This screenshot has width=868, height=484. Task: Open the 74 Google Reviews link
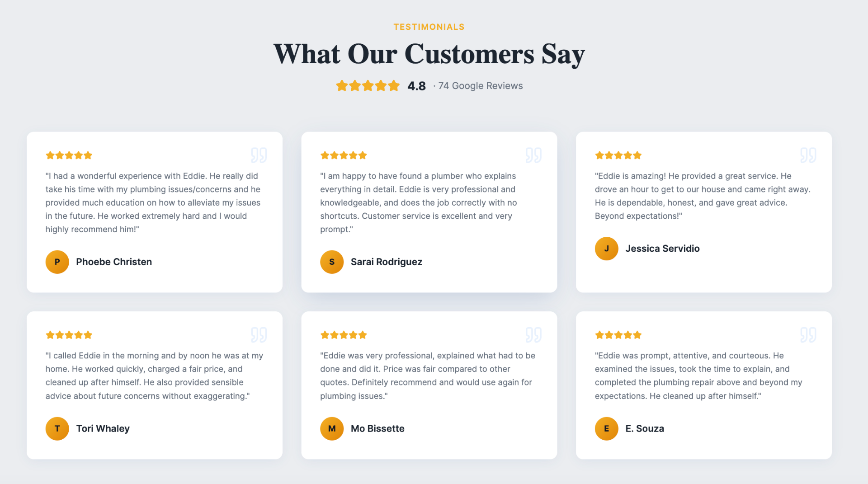480,85
